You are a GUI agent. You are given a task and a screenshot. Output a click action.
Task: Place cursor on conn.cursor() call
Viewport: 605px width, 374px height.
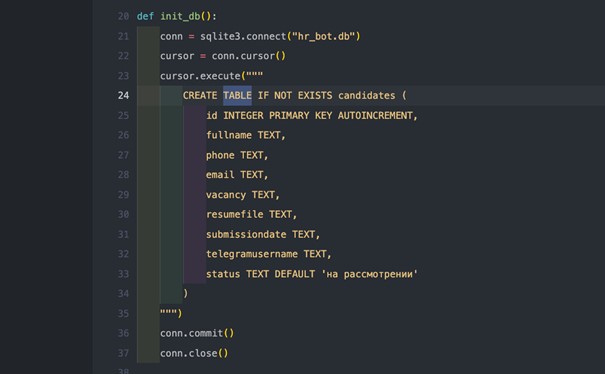(249, 56)
